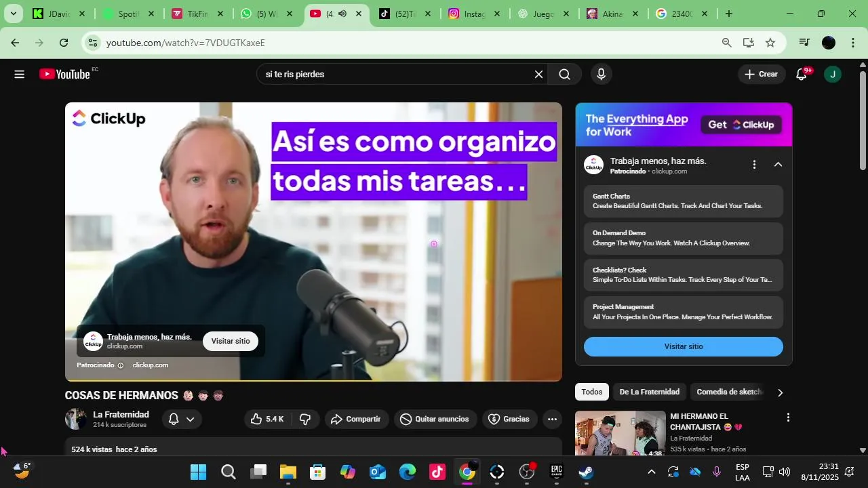Select the De La Fraternidad chip
Screen dimensions: 868x488
[649, 392]
